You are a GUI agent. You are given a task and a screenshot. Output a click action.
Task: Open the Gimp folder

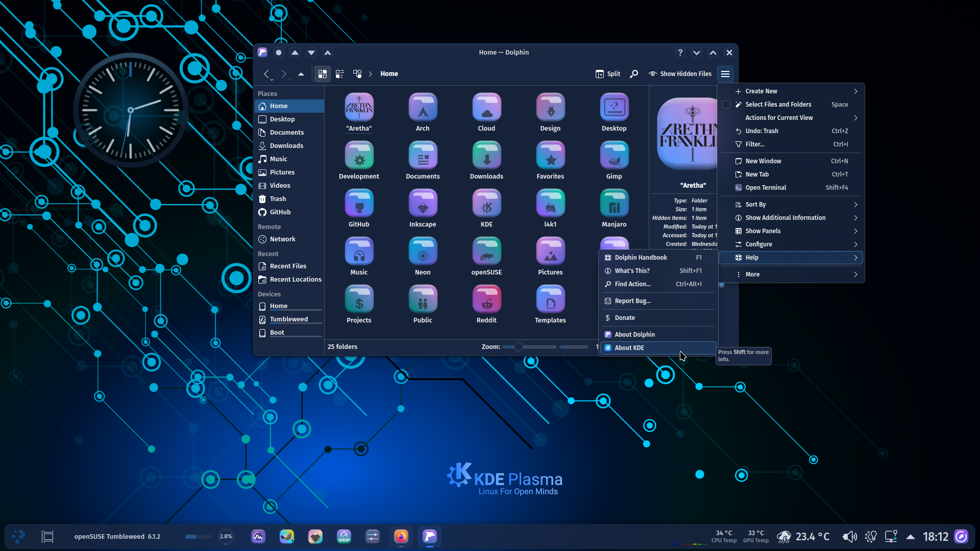[614, 160]
